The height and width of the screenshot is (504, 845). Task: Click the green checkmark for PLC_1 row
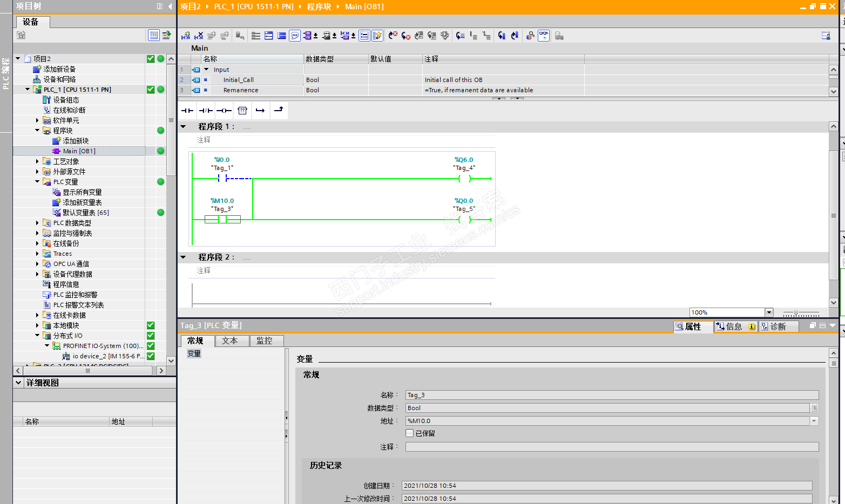tap(151, 90)
